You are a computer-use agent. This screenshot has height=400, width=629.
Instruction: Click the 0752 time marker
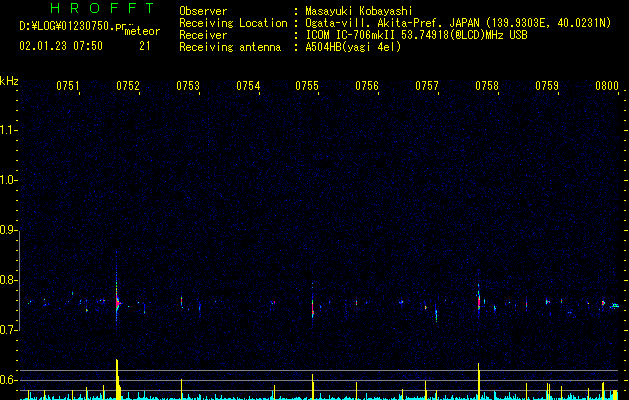click(x=128, y=86)
